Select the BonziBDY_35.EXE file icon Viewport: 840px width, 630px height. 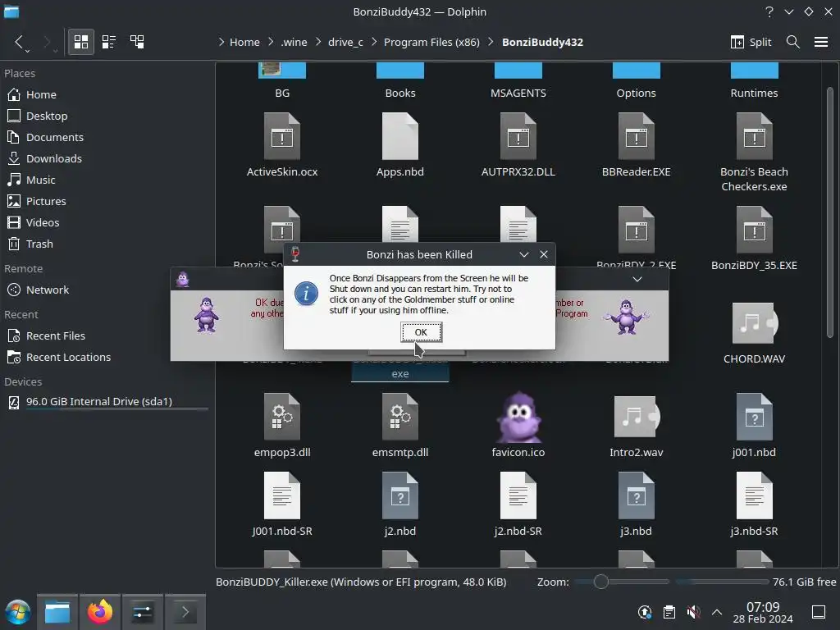click(754, 230)
